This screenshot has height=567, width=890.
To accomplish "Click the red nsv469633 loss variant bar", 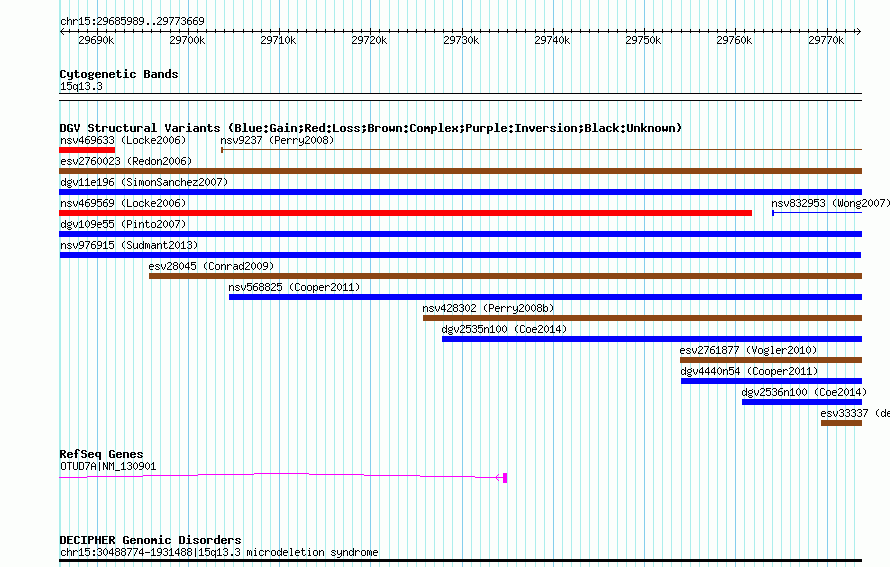I will click(x=87, y=150).
